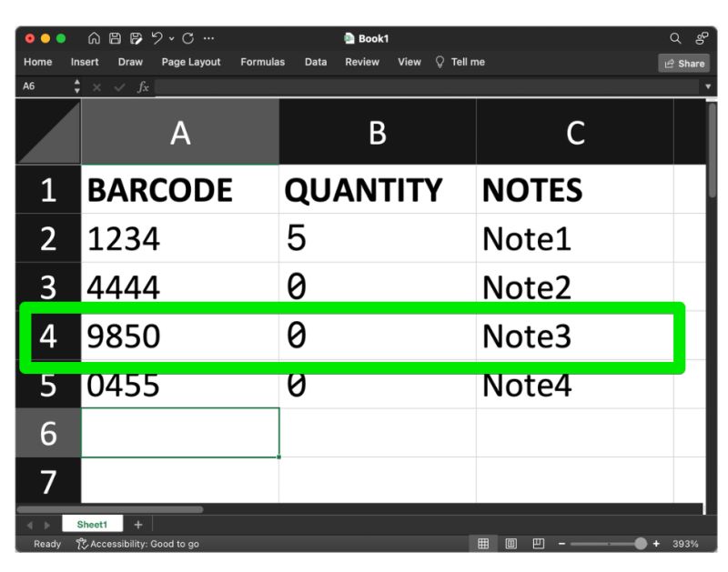Add a new sheet with the plus button
This screenshot has height=572, width=728.
pos(137,524)
